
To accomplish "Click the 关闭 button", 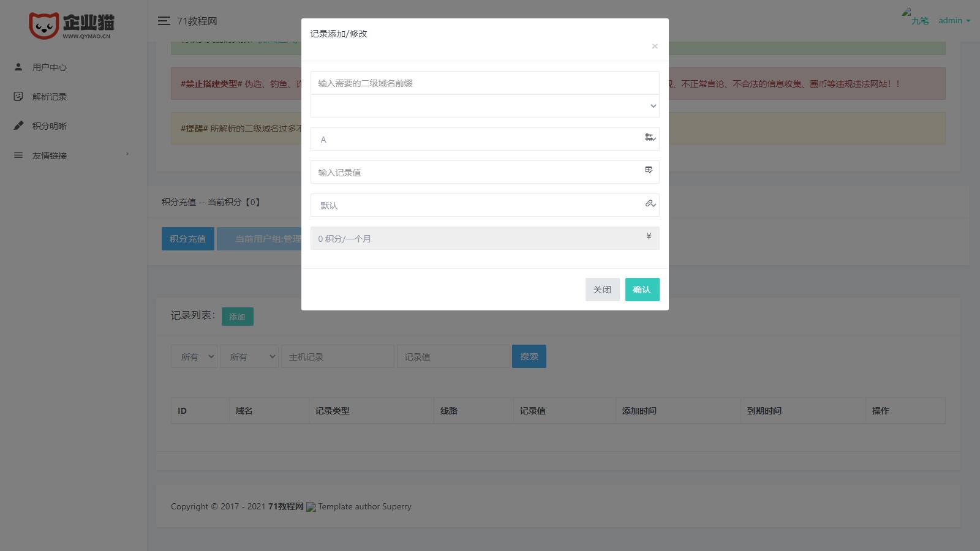I will point(602,290).
